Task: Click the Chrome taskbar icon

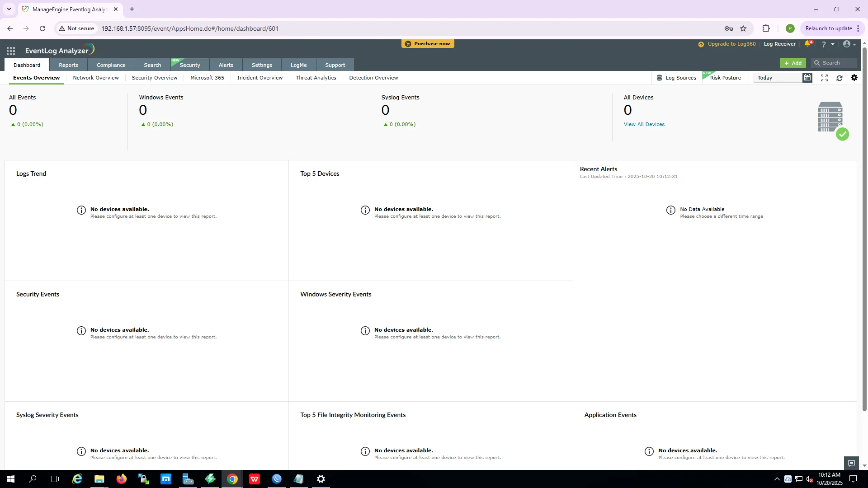Action: 232,479
